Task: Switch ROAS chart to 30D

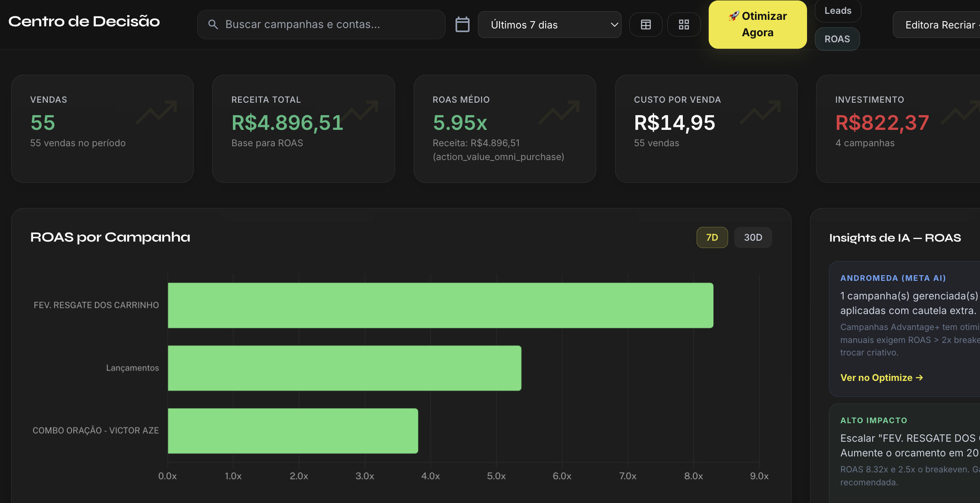Action: coord(753,237)
